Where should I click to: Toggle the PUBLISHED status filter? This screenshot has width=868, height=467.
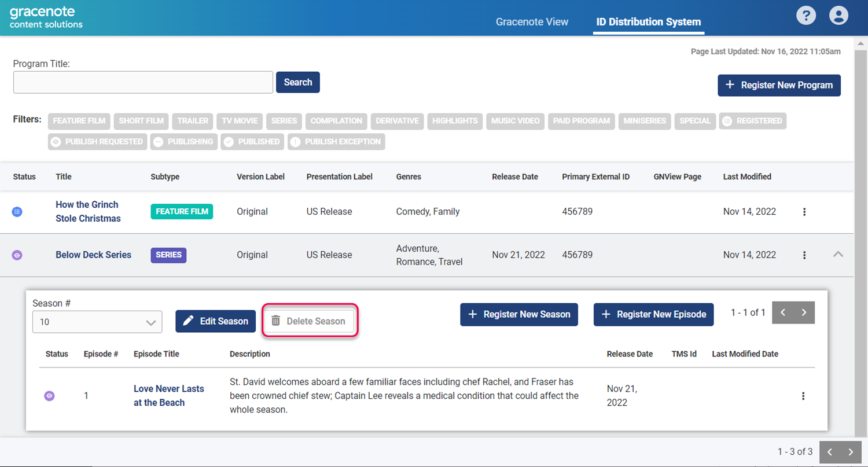[x=252, y=142]
